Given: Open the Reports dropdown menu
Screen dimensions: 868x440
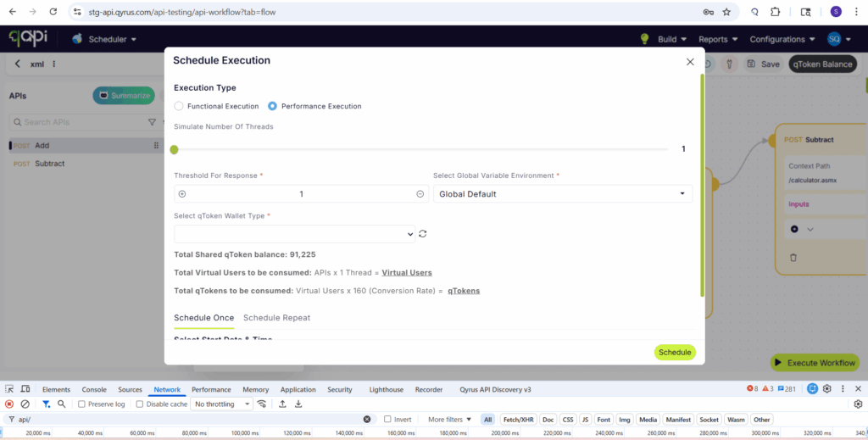Looking at the screenshot, I should (718, 39).
